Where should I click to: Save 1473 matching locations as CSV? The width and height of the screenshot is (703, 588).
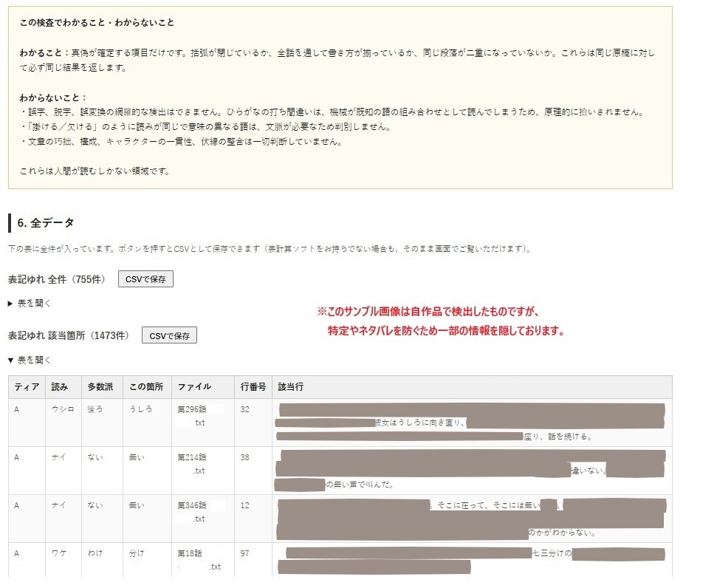click(170, 335)
